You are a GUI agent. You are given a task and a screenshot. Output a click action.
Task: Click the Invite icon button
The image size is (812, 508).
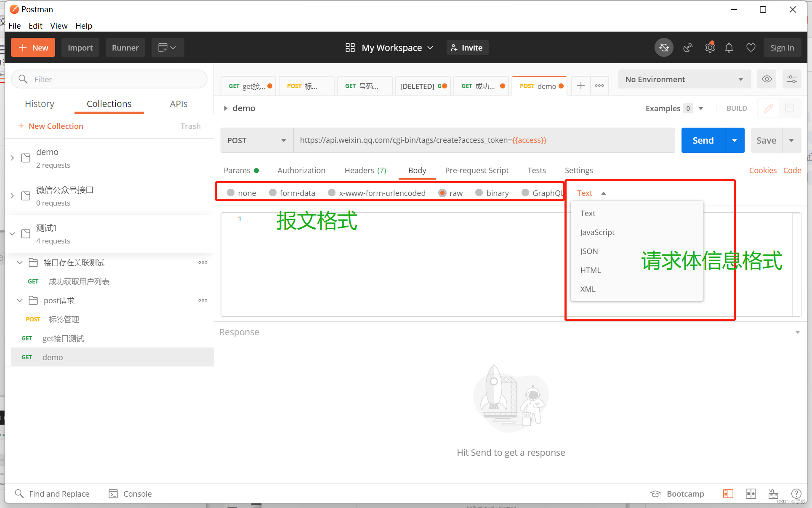coord(468,48)
